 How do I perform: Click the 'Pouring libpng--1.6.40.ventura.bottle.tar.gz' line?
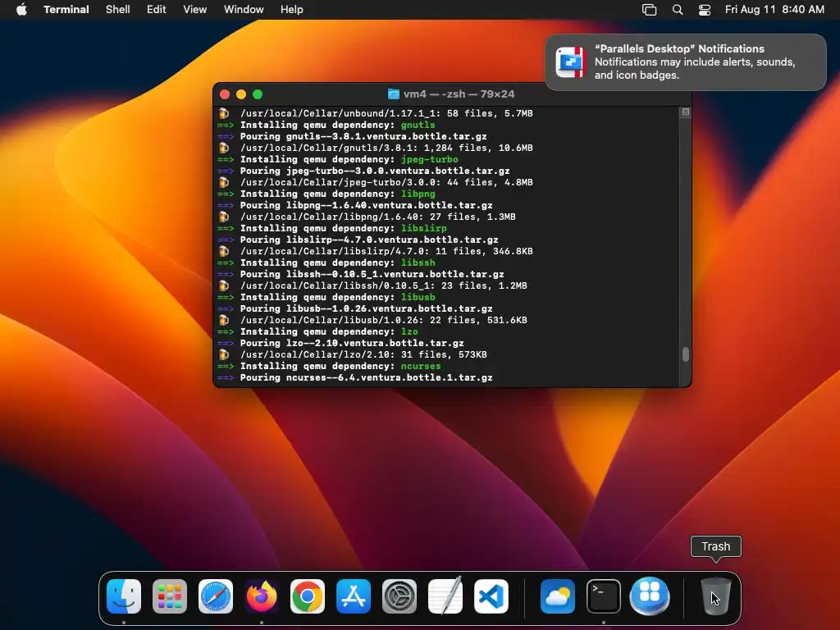click(367, 205)
